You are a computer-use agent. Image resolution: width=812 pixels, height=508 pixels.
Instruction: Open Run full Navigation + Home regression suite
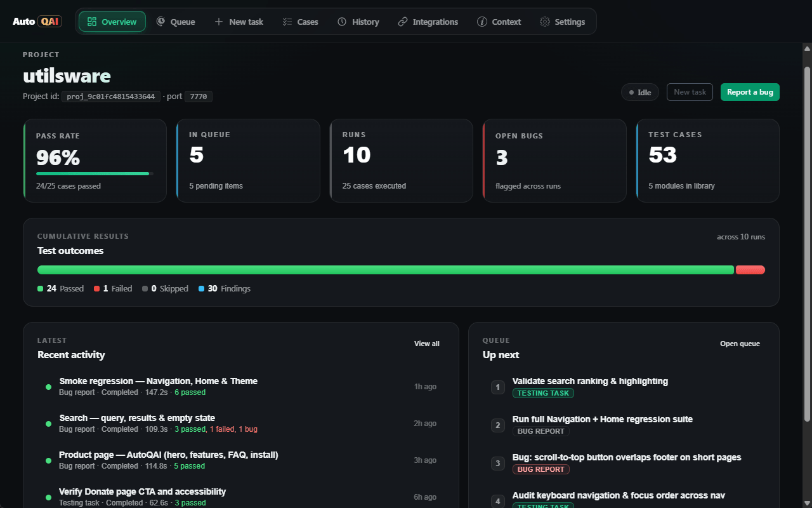coord(603,419)
